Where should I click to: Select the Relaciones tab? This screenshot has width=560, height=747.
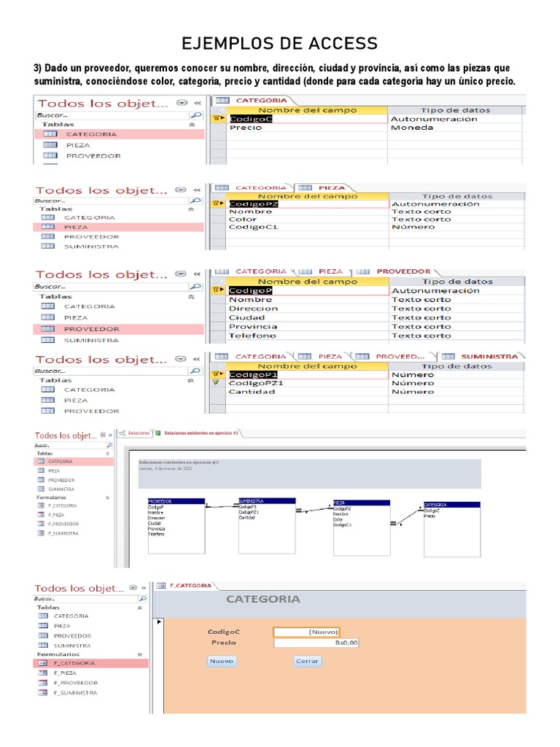[x=139, y=433]
